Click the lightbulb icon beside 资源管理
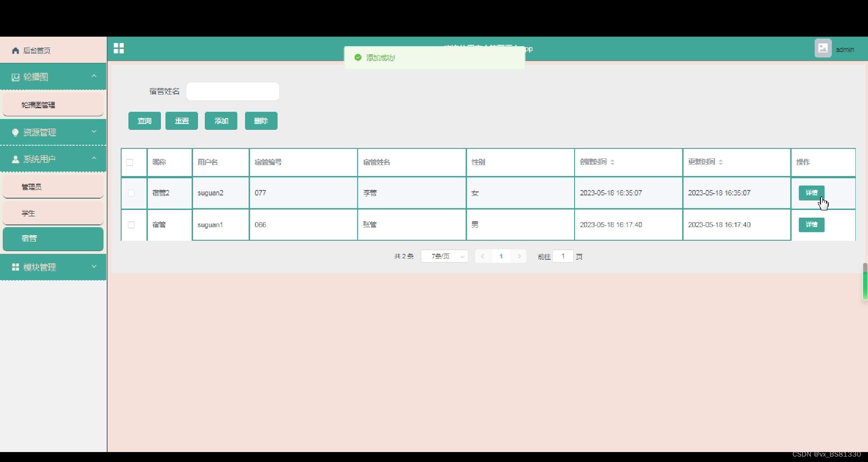This screenshot has width=868, height=462. (15, 133)
